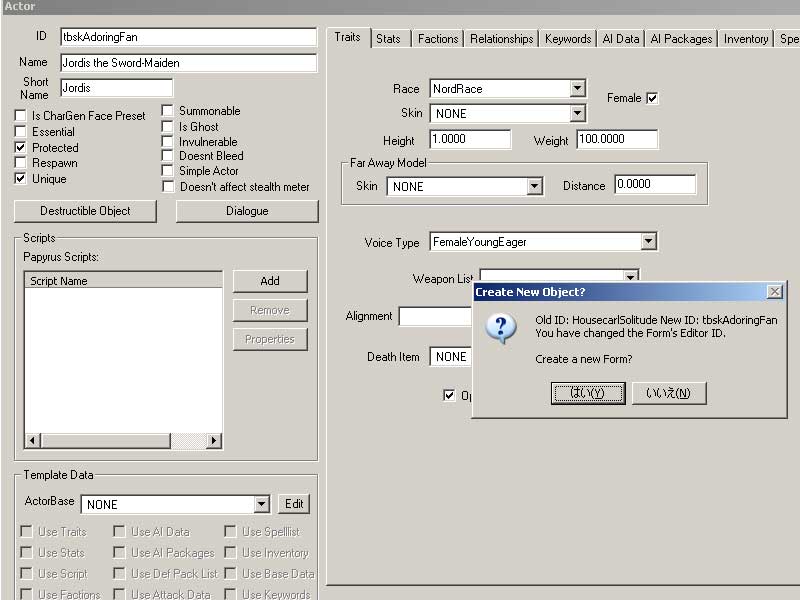The image size is (800, 600).
Task: Confirm with the はい(Y) button
Action: pos(588,393)
